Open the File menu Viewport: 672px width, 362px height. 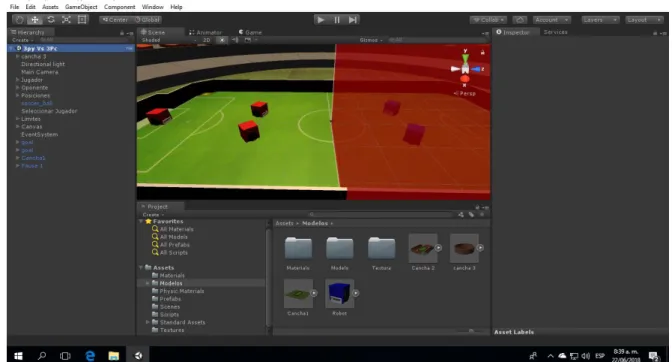point(15,7)
